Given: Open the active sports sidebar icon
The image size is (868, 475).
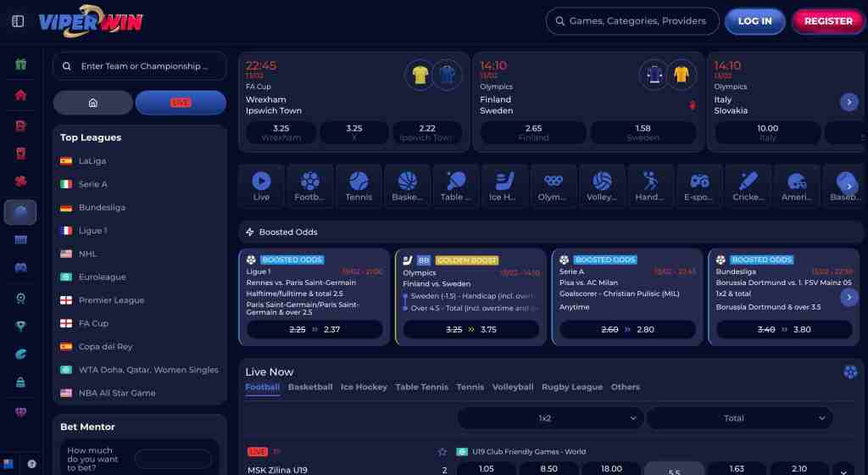Looking at the screenshot, I should [20, 212].
